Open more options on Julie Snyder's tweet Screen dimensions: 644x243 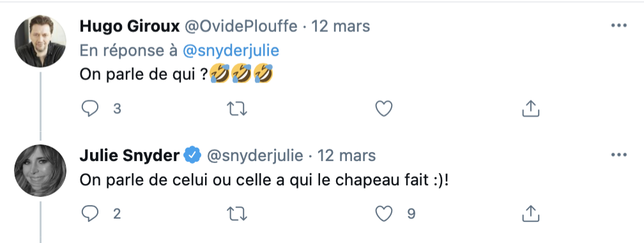[x=619, y=155]
